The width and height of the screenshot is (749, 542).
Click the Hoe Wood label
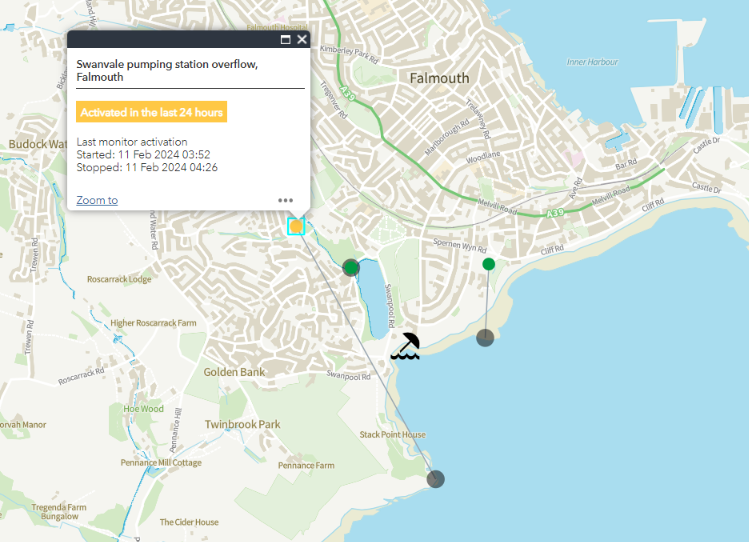point(143,409)
